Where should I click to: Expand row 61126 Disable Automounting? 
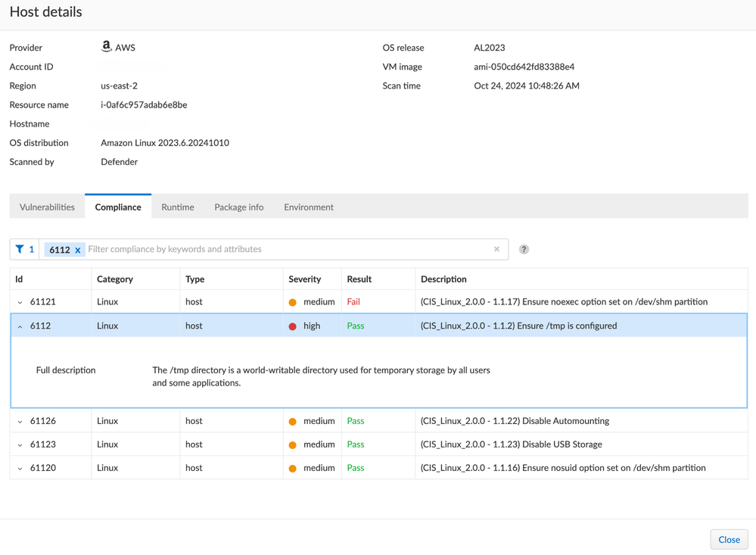pyautogui.click(x=20, y=422)
